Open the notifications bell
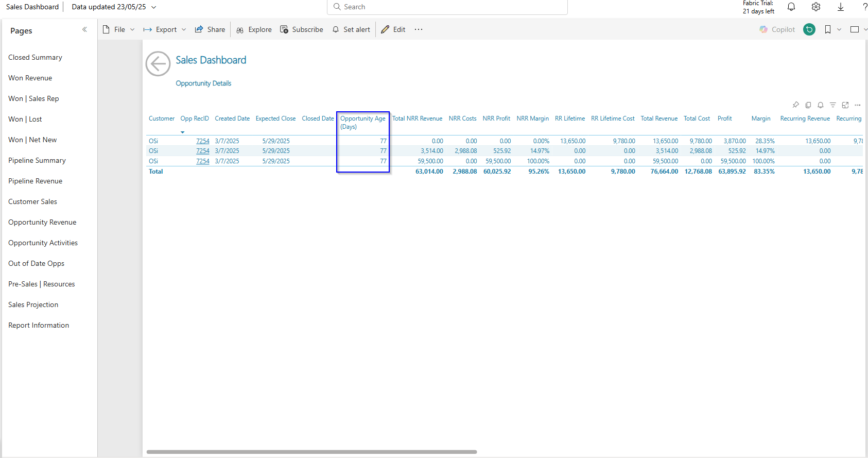Screen dimensions: 868x458 coord(791,7)
